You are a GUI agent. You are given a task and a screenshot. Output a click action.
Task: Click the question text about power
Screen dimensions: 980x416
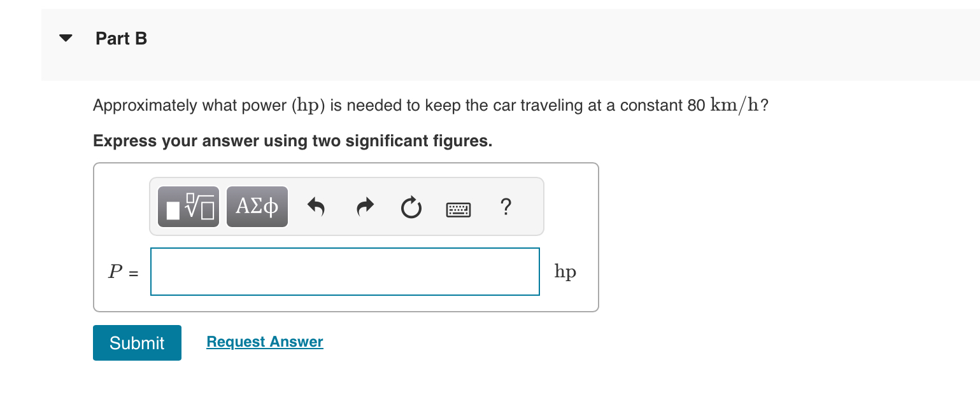click(x=430, y=106)
